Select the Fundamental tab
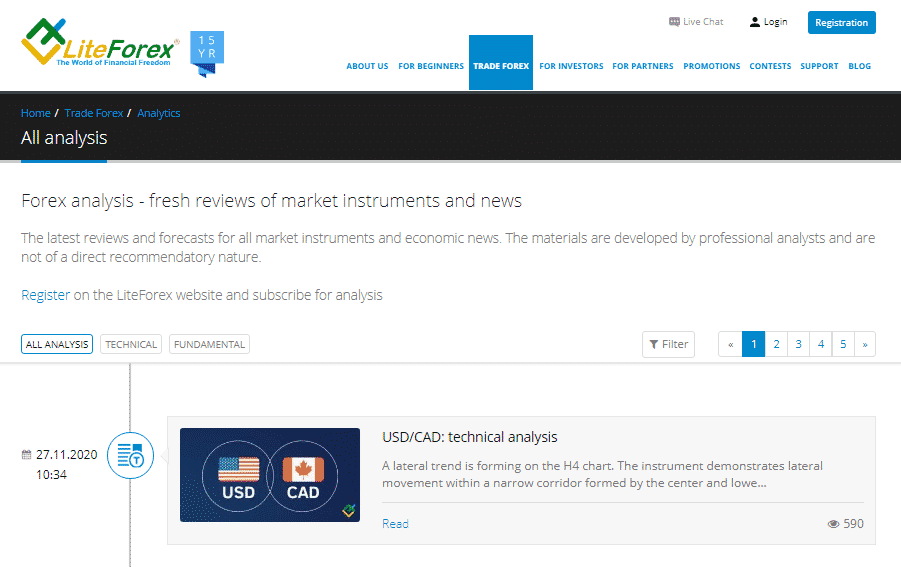This screenshot has height=567, width=901. pyautogui.click(x=209, y=344)
